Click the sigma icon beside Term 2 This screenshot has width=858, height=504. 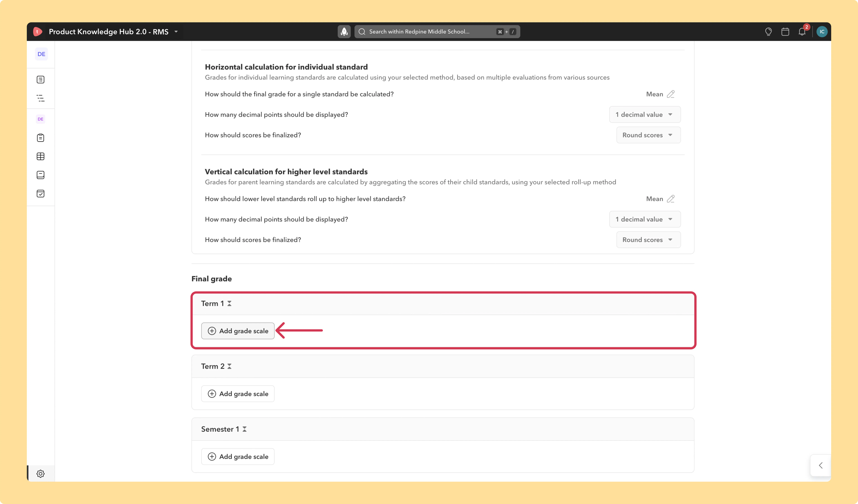[x=229, y=367]
